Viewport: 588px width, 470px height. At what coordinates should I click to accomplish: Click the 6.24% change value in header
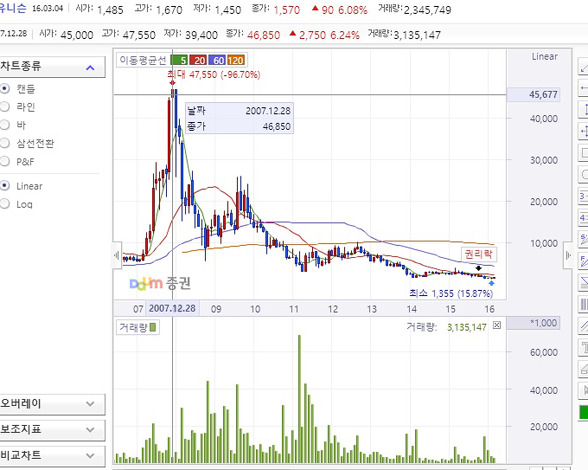pyautogui.click(x=345, y=35)
